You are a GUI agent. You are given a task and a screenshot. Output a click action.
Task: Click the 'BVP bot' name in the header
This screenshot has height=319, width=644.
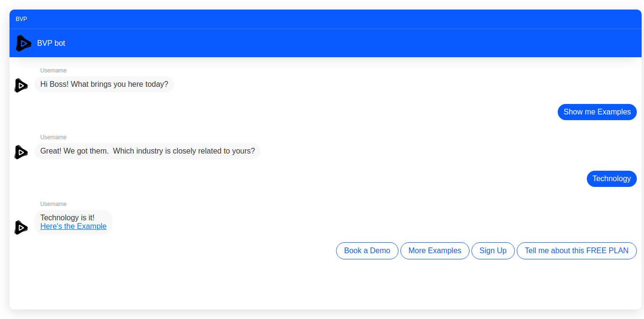point(51,43)
